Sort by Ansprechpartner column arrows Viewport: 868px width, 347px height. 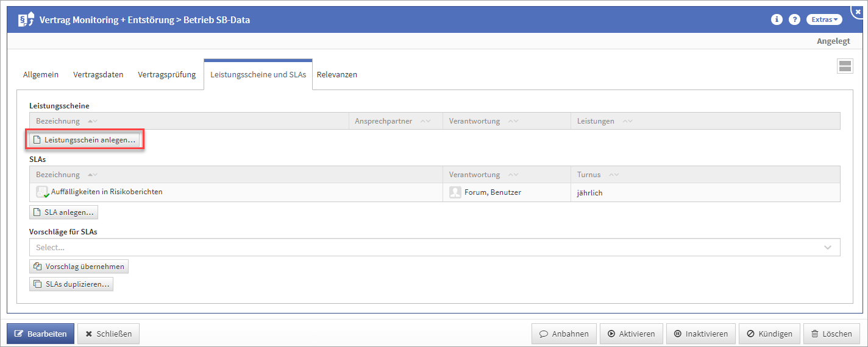click(x=425, y=121)
